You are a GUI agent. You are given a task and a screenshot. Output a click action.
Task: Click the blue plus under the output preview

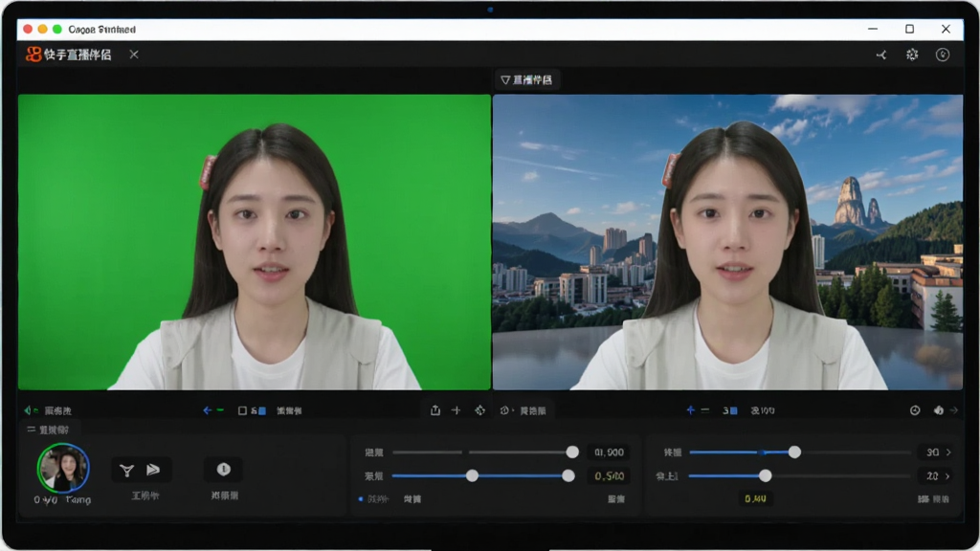pyautogui.click(x=691, y=410)
